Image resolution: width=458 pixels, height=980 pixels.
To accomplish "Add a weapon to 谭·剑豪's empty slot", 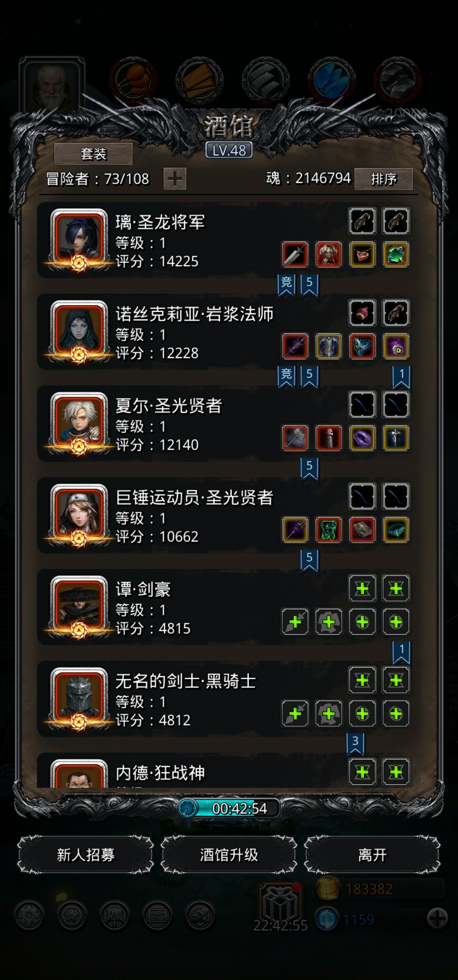I will click(295, 622).
